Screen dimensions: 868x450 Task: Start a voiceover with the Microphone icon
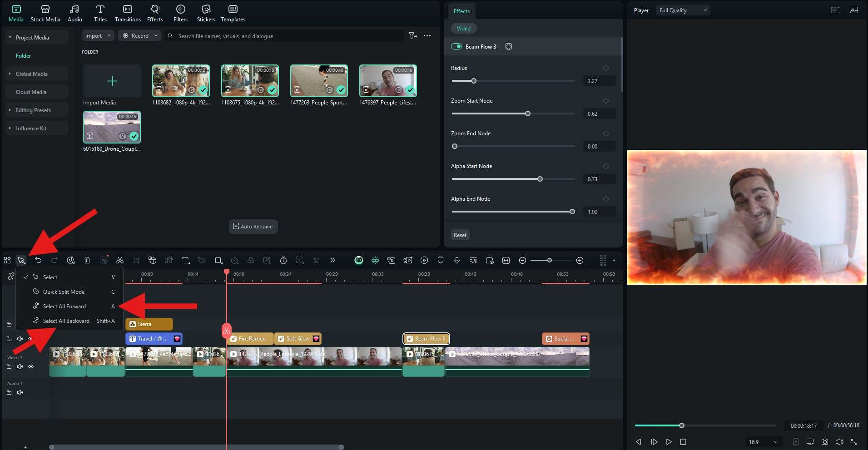tap(456, 260)
